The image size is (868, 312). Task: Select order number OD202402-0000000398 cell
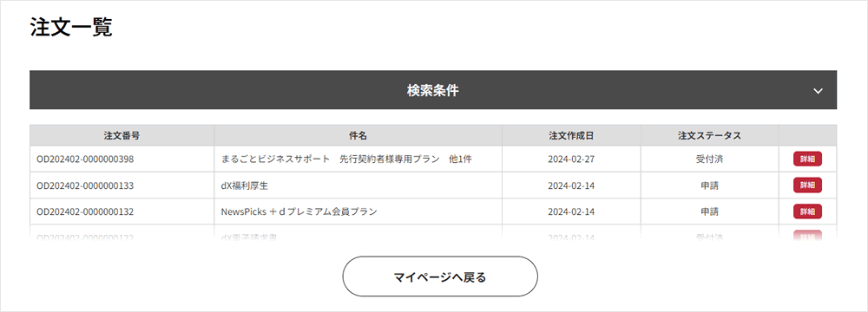pos(122,159)
